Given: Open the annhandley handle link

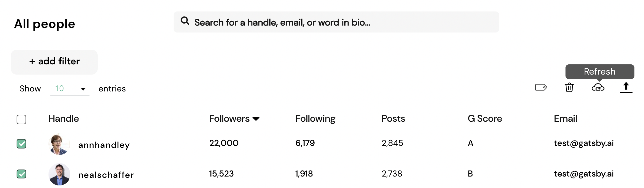Looking at the screenshot, I should (x=104, y=145).
